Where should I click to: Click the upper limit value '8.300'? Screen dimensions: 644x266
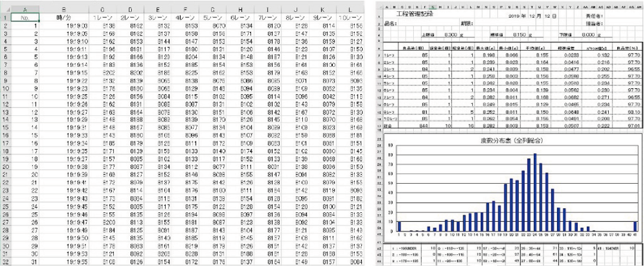tap(451, 36)
